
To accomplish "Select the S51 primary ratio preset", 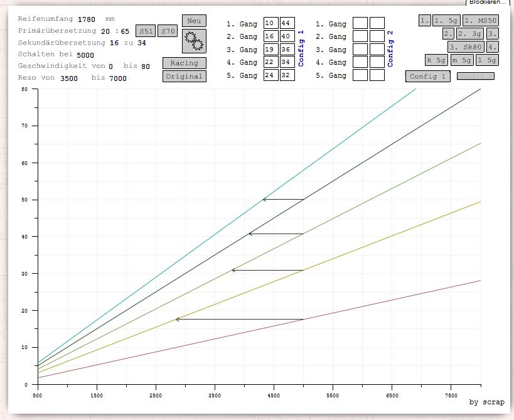I will click(x=146, y=31).
